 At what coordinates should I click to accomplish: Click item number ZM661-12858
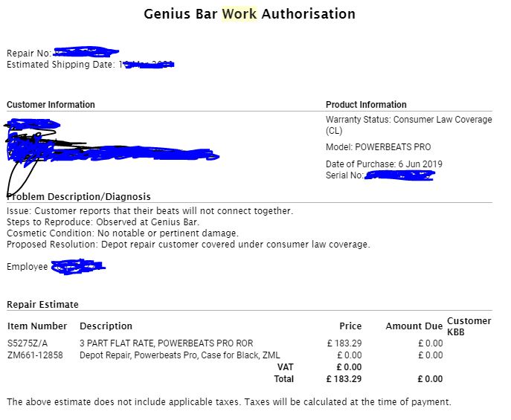pyautogui.click(x=35, y=355)
